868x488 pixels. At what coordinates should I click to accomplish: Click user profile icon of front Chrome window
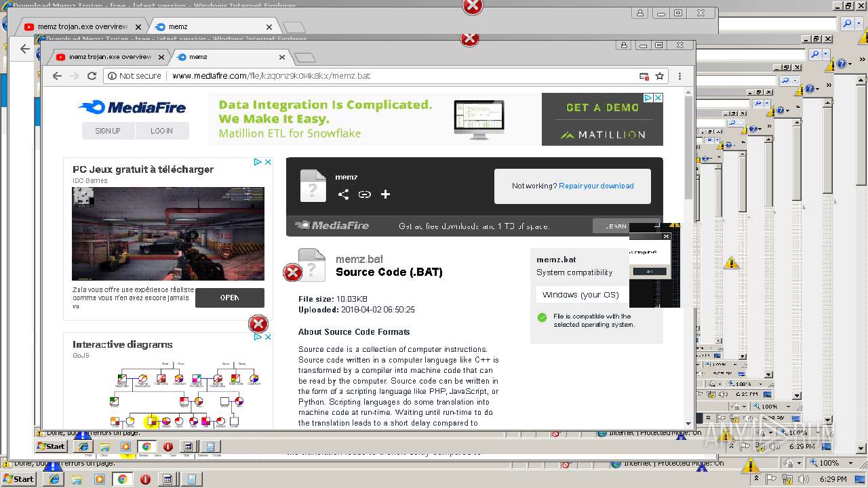(x=624, y=45)
